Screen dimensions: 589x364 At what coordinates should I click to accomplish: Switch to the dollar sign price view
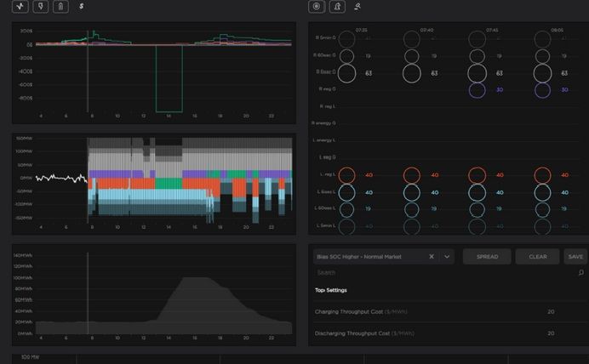coord(81,7)
